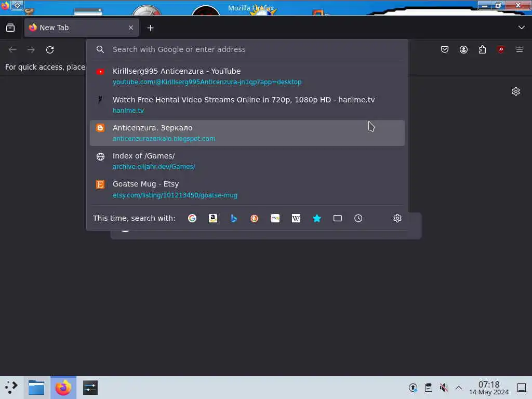532x399 pixels.
Task: Open the clipboard tray icon
Action: coord(429,388)
